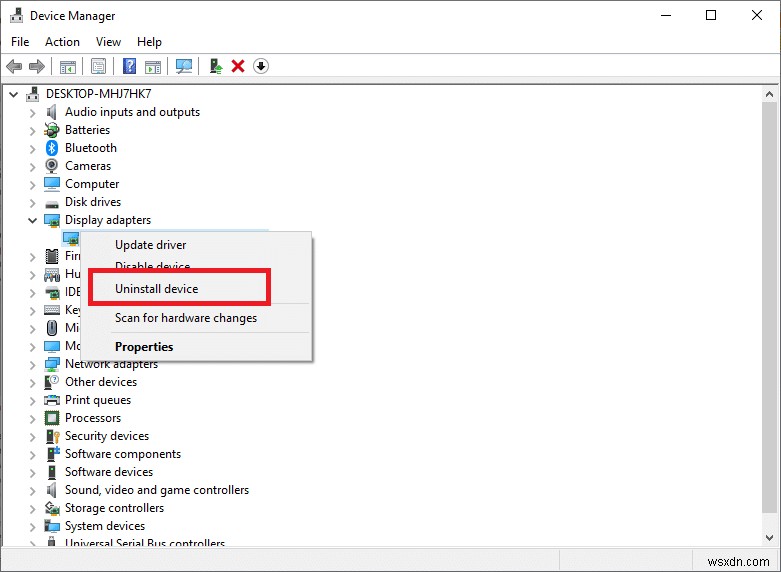Choose Scan for hardware changes menu entry
This screenshot has width=781, height=572.
(186, 318)
